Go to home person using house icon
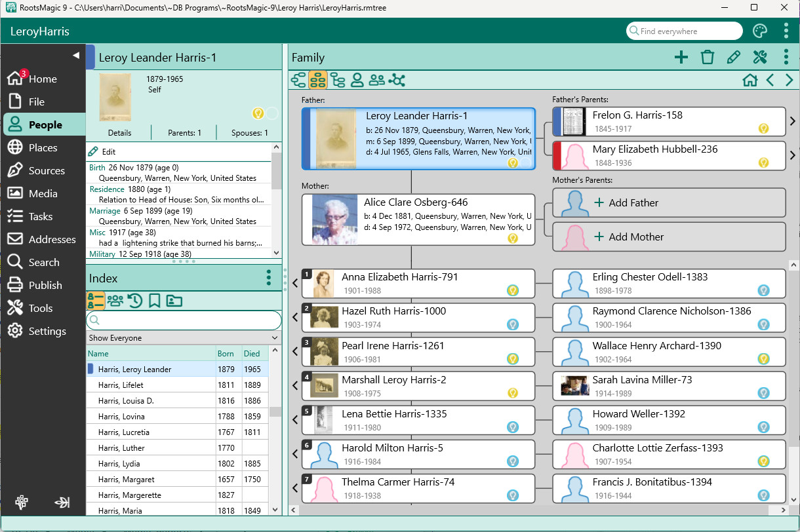The image size is (800, 532). point(750,80)
